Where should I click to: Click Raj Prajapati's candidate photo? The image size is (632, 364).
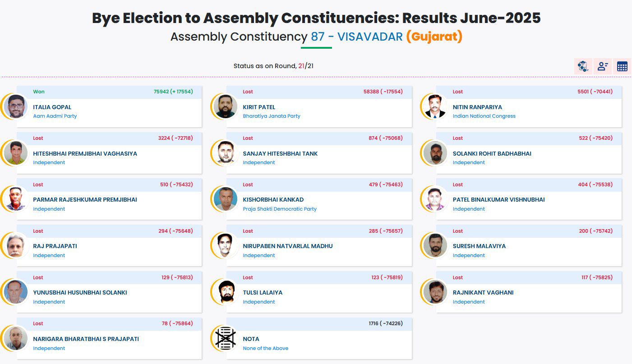[x=16, y=246]
